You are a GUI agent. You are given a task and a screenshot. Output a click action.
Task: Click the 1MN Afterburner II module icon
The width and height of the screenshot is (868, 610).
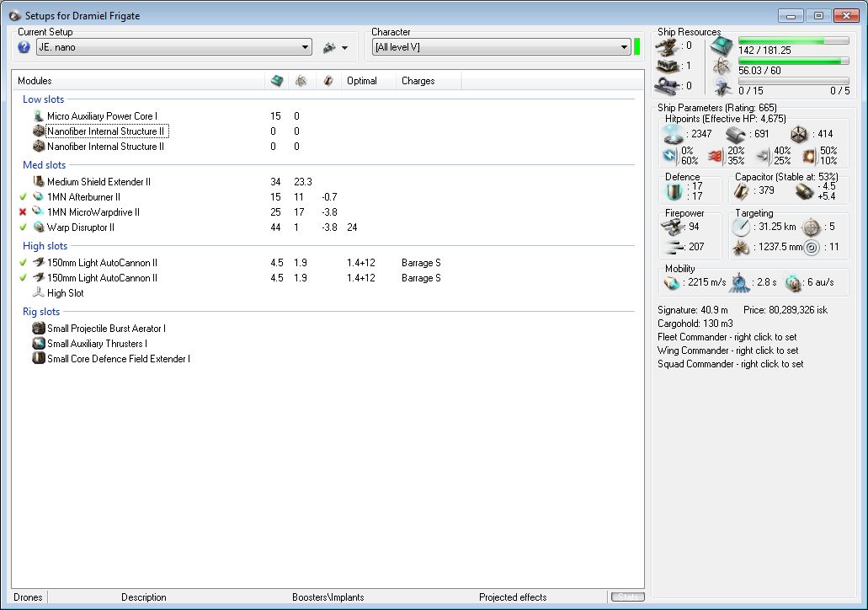point(38,196)
